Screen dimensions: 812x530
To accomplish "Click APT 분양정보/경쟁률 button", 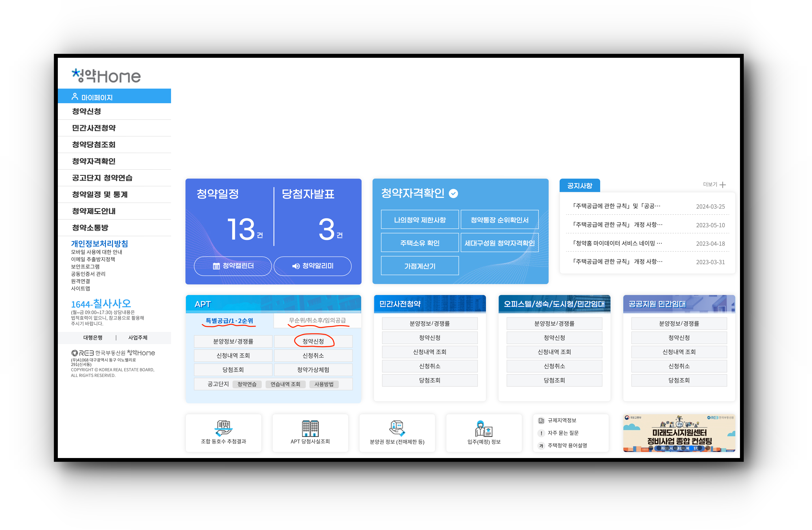I will pyautogui.click(x=233, y=341).
